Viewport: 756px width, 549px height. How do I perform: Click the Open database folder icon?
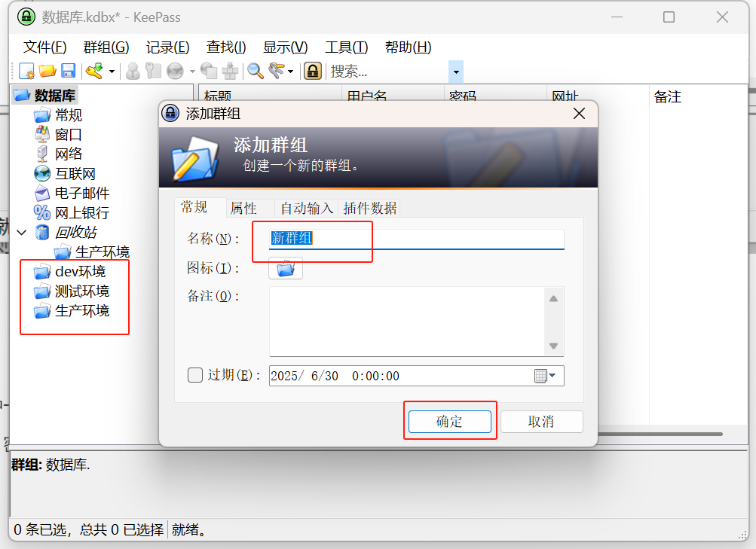pos(47,72)
